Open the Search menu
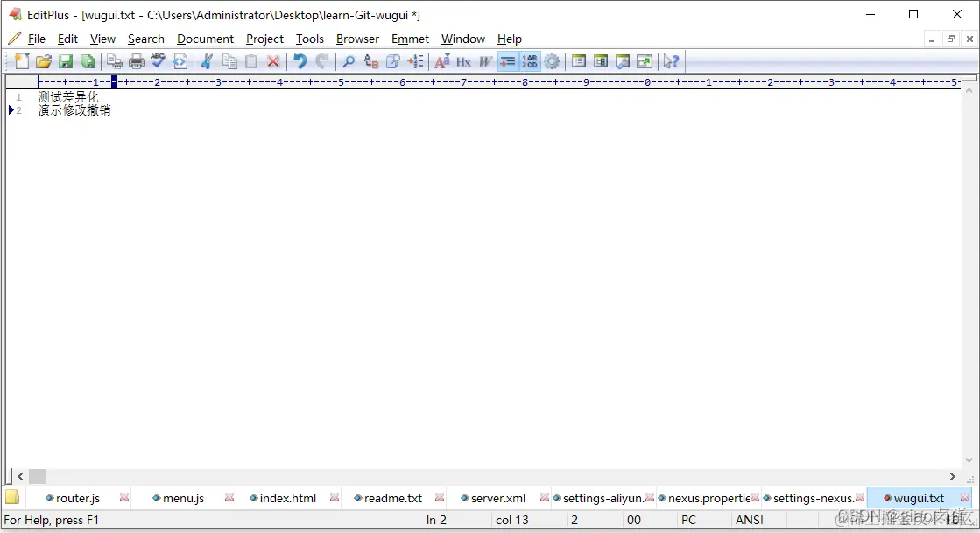Image resolution: width=980 pixels, height=533 pixels. pos(145,39)
